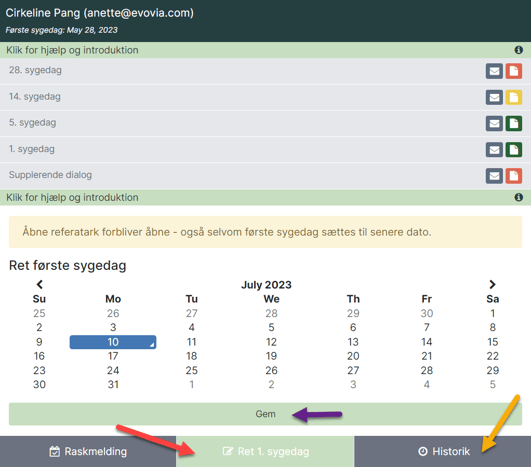Select July 17 in the calendar
531x467 pixels.
pos(113,356)
